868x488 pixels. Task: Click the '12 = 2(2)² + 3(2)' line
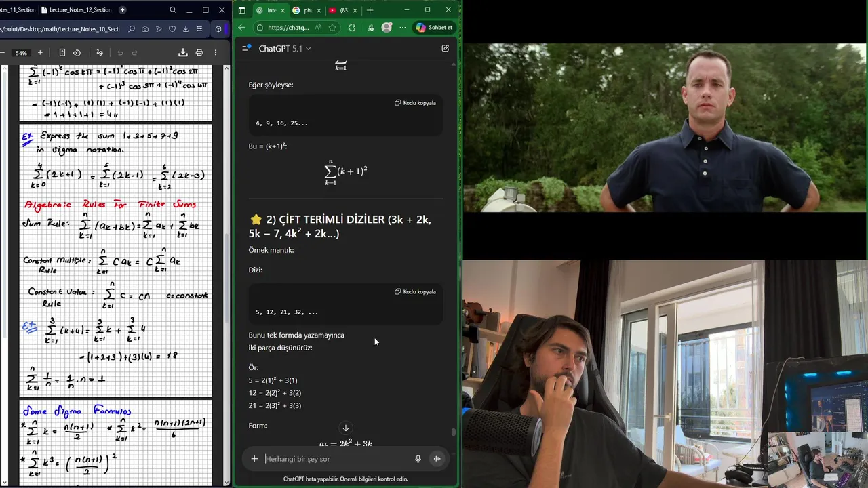point(275,393)
